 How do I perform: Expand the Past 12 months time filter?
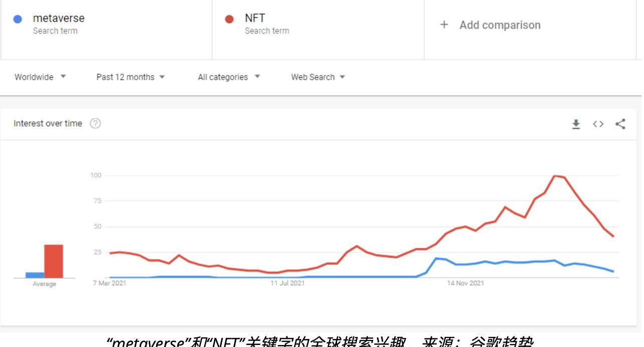130,77
